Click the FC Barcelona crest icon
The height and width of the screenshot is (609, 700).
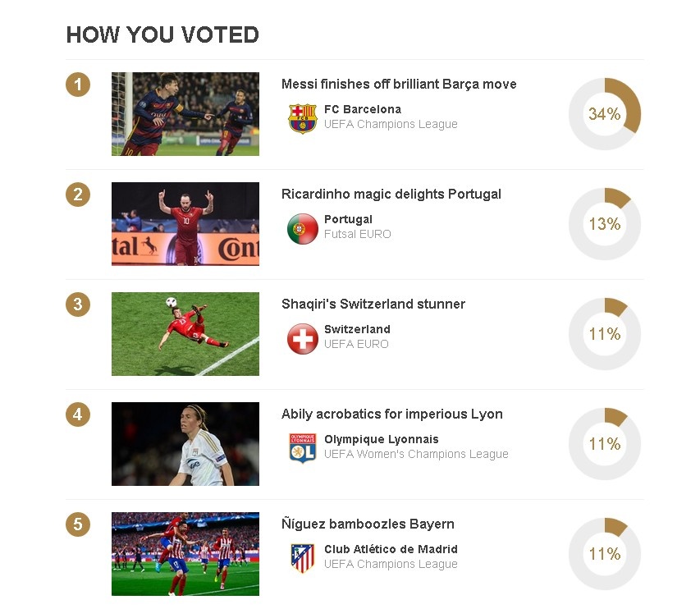coord(302,118)
